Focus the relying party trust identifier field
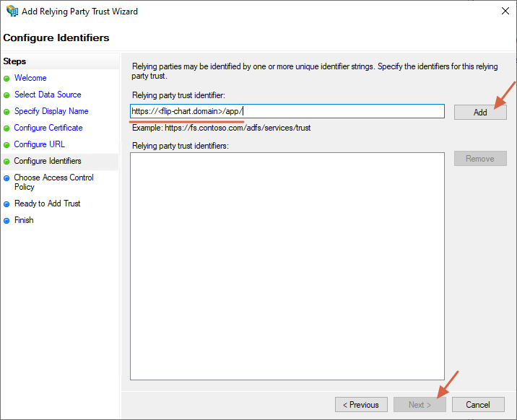This screenshot has height=420, width=517. pyautogui.click(x=287, y=111)
